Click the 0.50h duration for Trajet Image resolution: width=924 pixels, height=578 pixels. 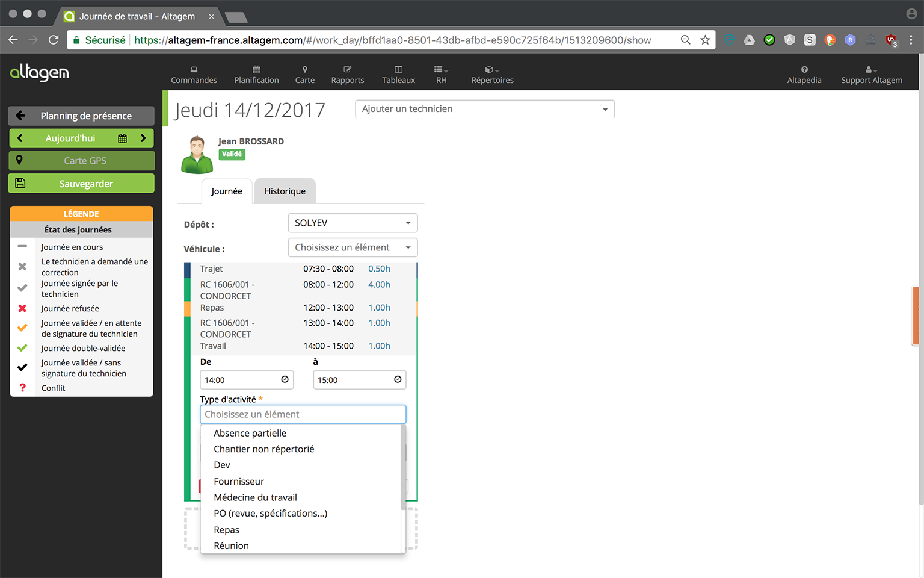[x=379, y=269]
